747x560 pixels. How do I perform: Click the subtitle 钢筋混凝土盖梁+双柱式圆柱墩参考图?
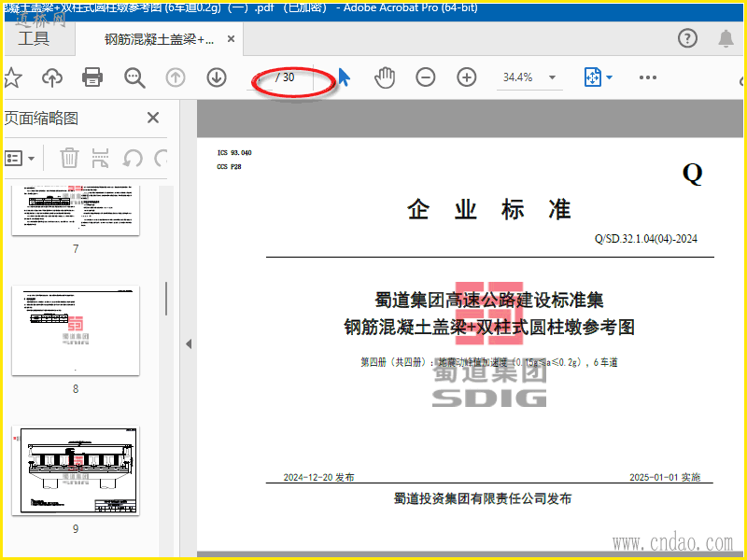coord(489,328)
